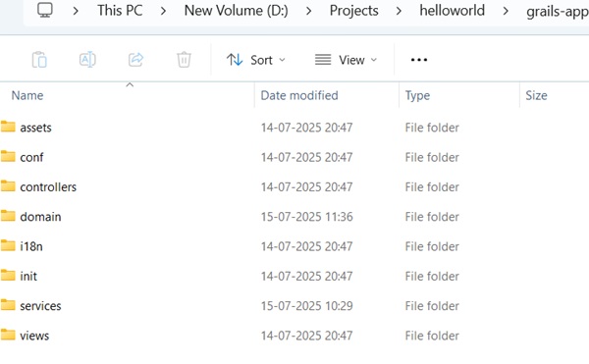589x364 pixels.
Task: Click the Delete trash icon
Action: point(184,60)
